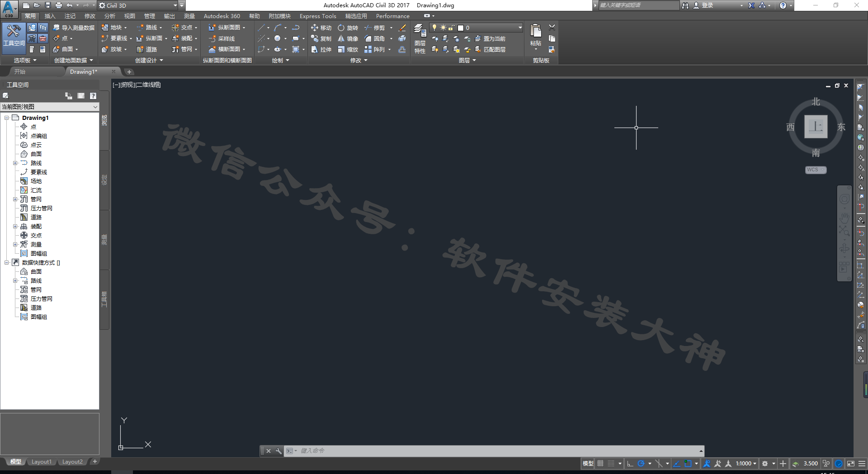The image size is (868, 474).
Task: Click the Erase tool icon
Action: [402, 28]
